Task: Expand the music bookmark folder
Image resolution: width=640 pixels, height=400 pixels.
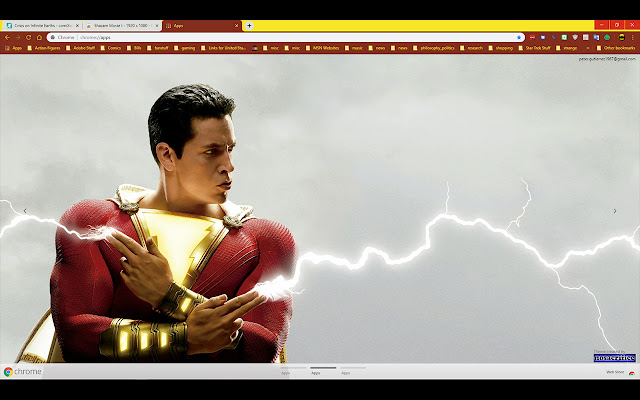Action: pyautogui.click(x=354, y=48)
